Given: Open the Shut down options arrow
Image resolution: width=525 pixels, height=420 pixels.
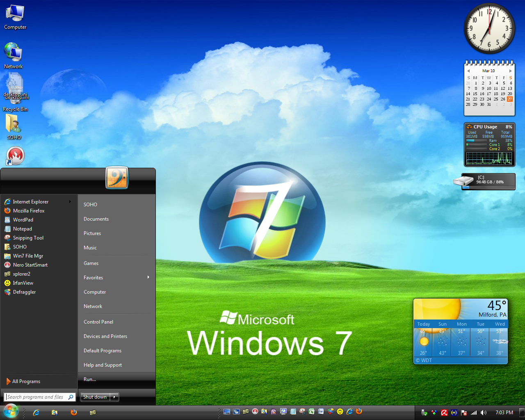Looking at the screenshot, I should (114, 397).
